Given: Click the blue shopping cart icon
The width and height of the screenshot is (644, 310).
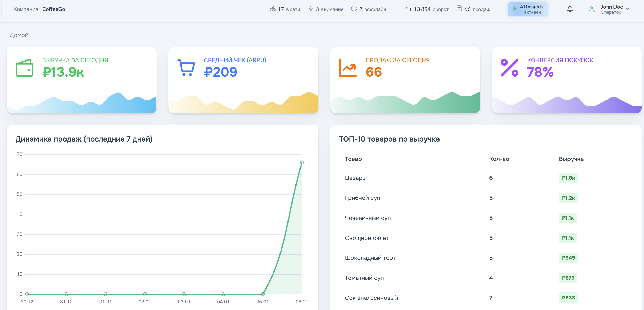Looking at the screenshot, I should coord(186,68).
